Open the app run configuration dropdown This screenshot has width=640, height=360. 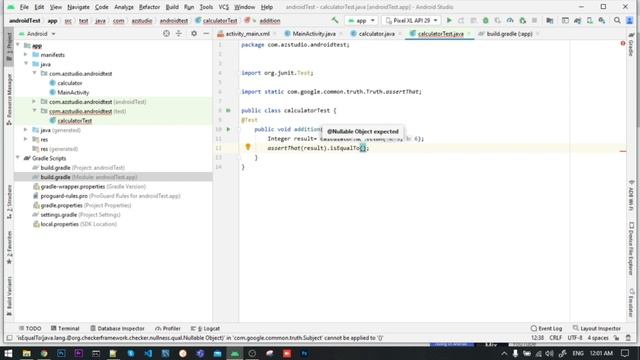pos(361,20)
